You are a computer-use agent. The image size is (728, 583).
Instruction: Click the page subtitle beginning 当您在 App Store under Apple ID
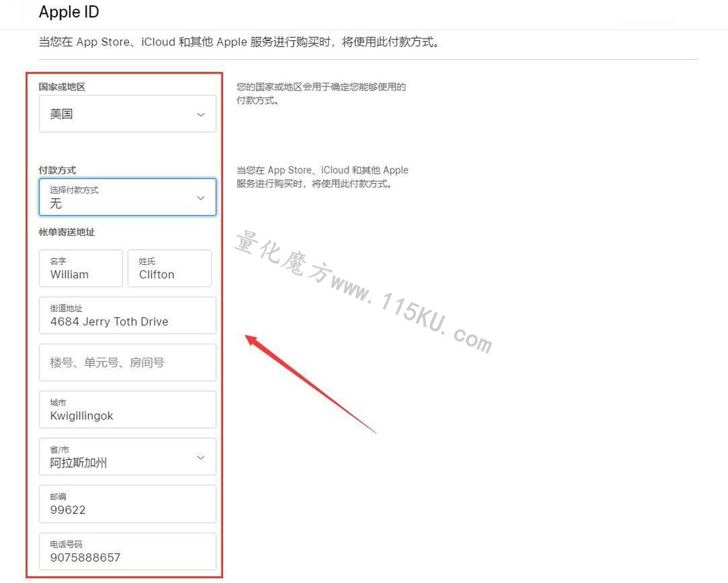pos(238,43)
